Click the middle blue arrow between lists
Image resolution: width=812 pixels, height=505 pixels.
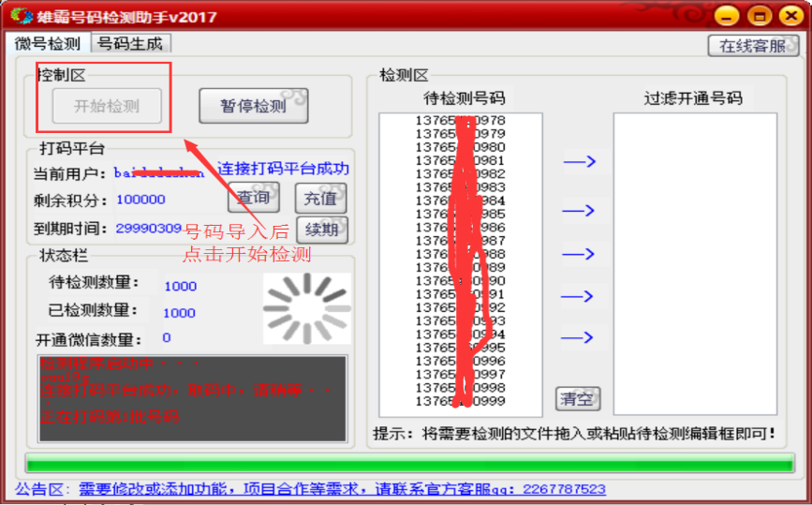(579, 254)
